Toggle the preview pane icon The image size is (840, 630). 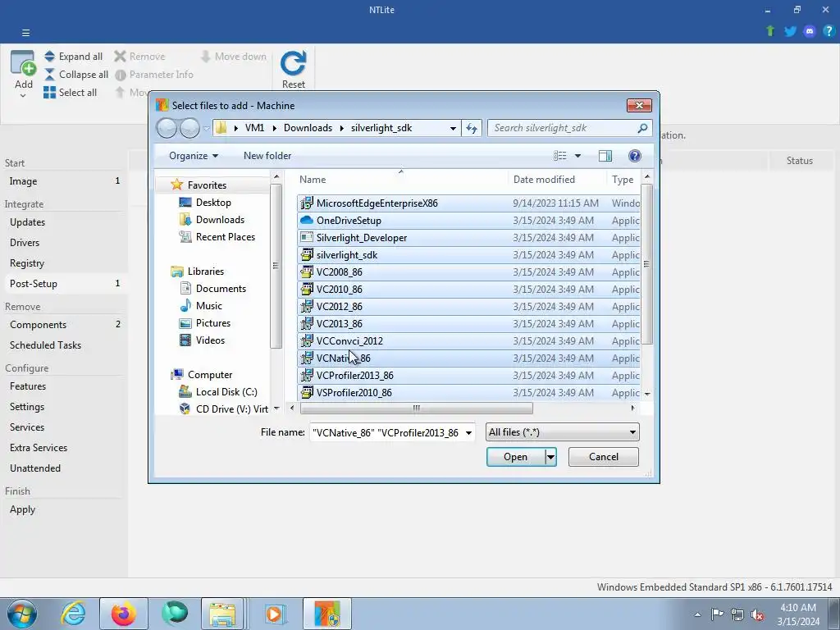[x=605, y=156]
